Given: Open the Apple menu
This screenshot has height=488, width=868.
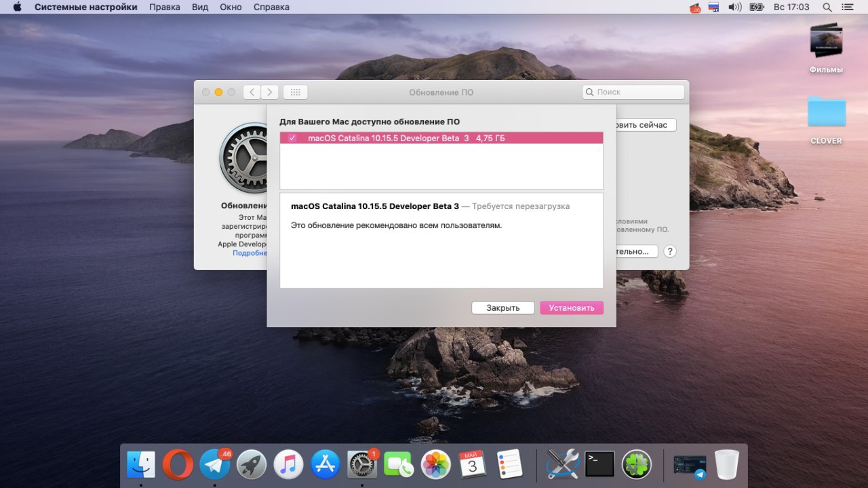Looking at the screenshot, I should [x=17, y=7].
